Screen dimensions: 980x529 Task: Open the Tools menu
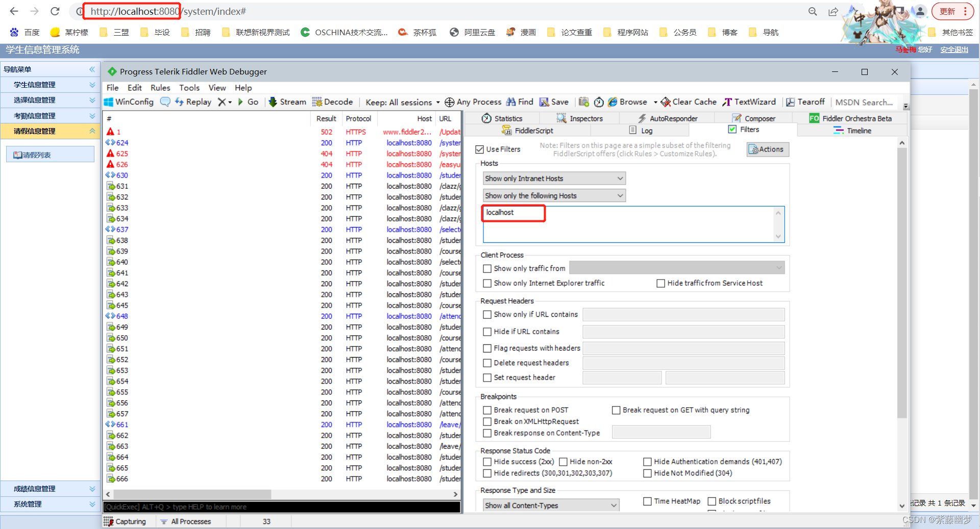189,88
